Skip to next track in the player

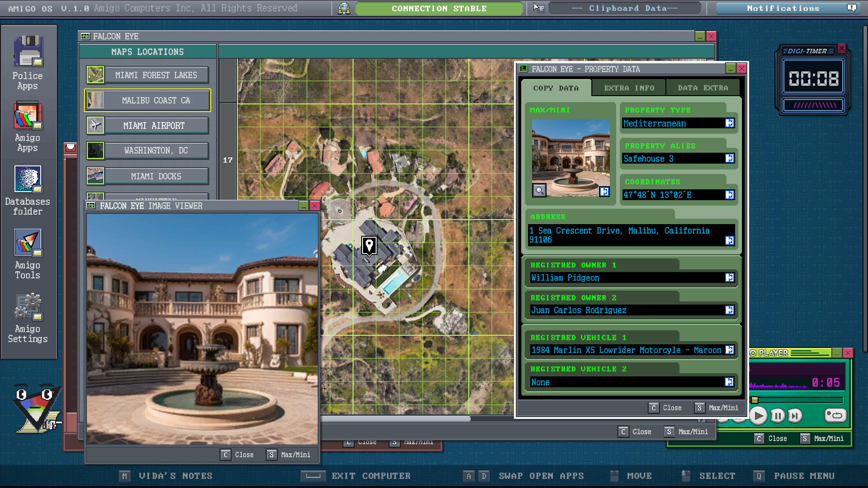pyautogui.click(x=795, y=416)
